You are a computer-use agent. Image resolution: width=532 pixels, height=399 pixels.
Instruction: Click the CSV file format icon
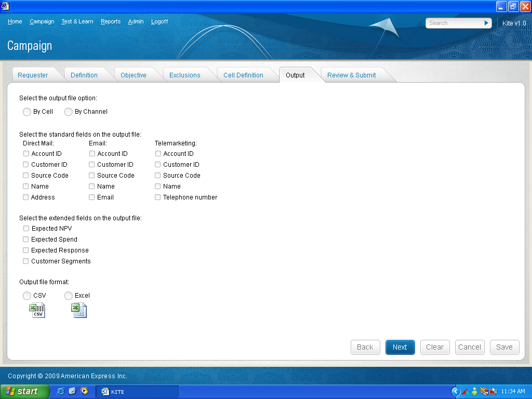click(x=37, y=311)
